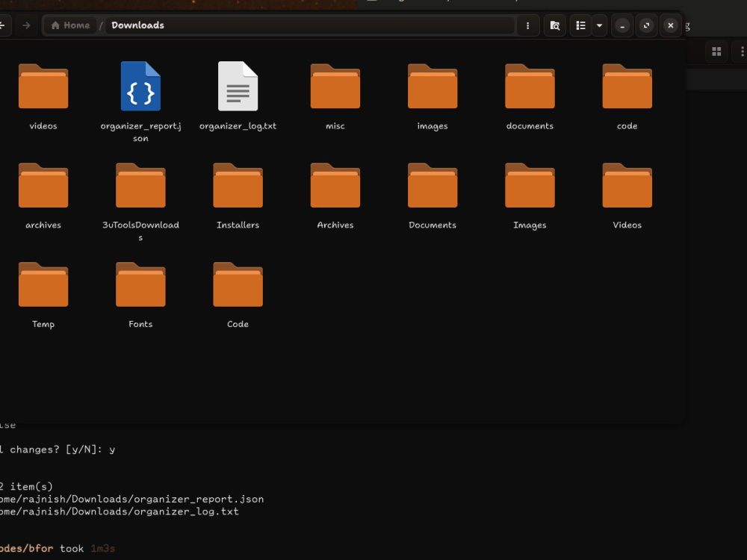The image size is (747, 560).
Task: Click the organizer_report.json path in terminal
Action: coord(132,499)
